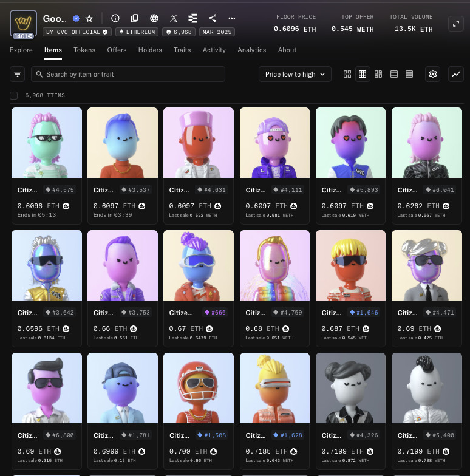Click the share icon in header

click(x=213, y=18)
